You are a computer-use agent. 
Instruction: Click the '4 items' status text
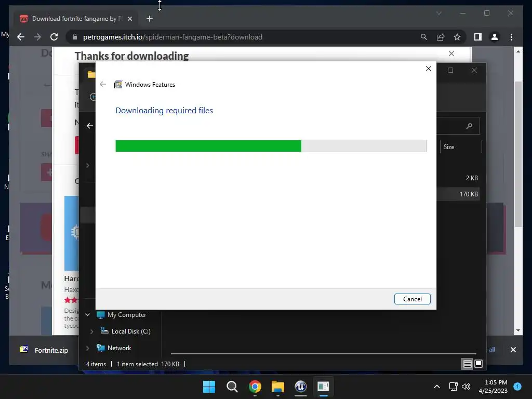(x=96, y=364)
